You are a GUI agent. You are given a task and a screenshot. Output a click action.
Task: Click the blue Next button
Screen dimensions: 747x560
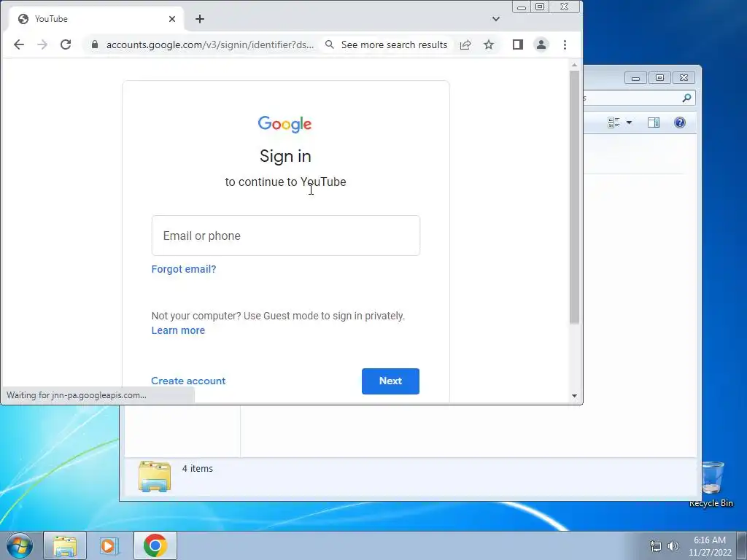pyautogui.click(x=391, y=381)
